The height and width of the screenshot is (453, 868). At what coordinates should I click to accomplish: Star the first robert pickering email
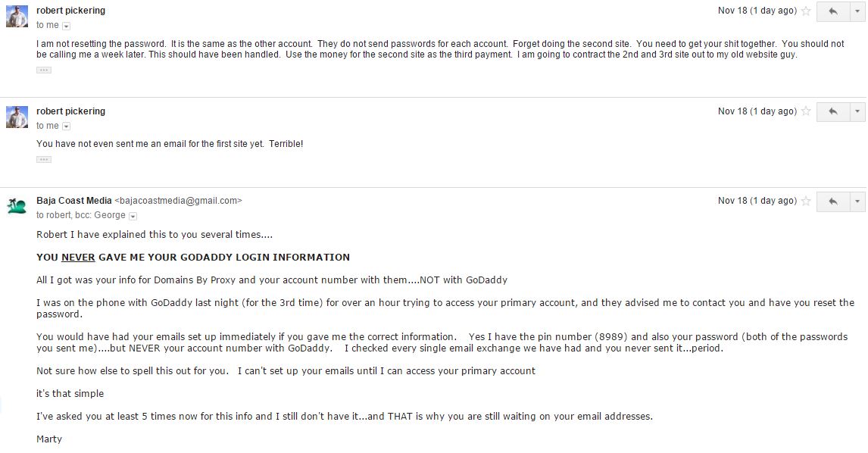click(x=806, y=11)
